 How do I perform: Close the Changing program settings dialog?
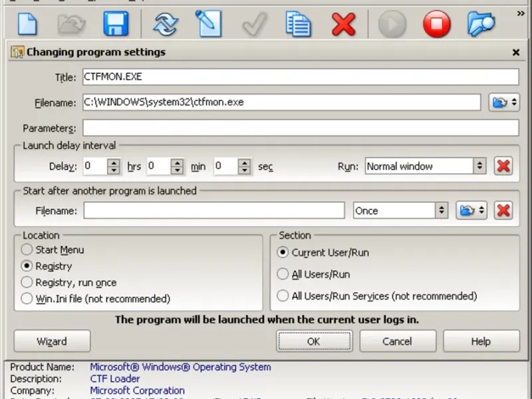(x=516, y=53)
